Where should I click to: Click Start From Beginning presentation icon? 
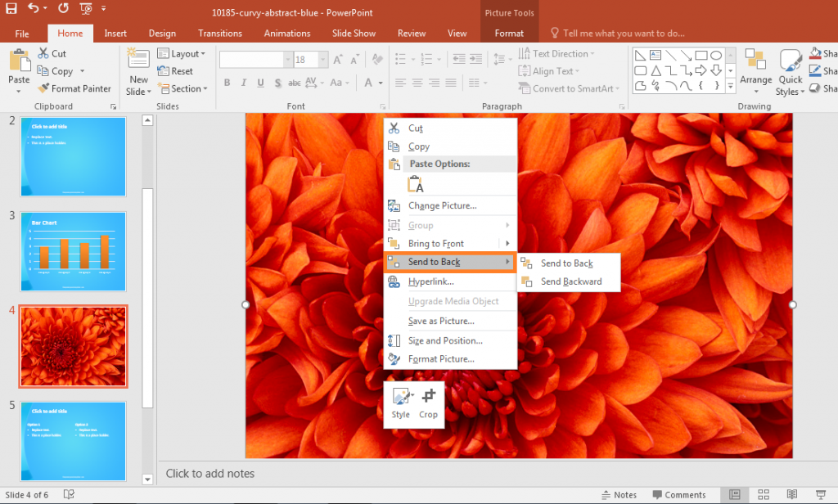click(x=85, y=8)
